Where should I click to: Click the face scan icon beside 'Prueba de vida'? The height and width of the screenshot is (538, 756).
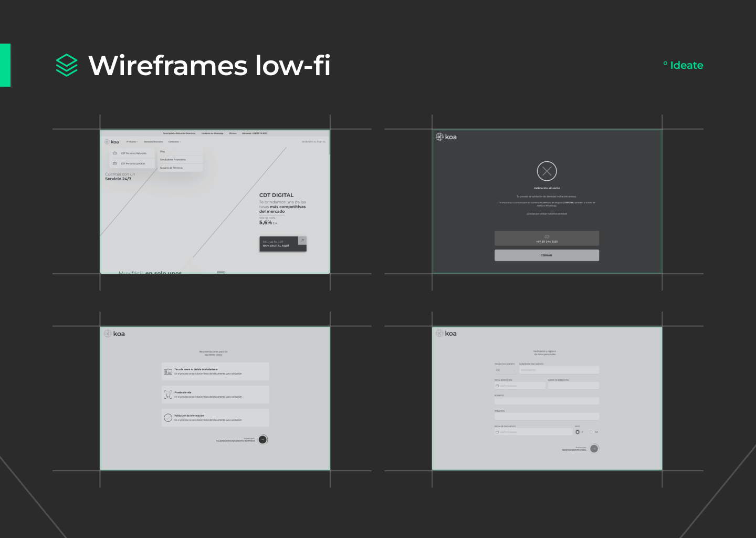(168, 395)
